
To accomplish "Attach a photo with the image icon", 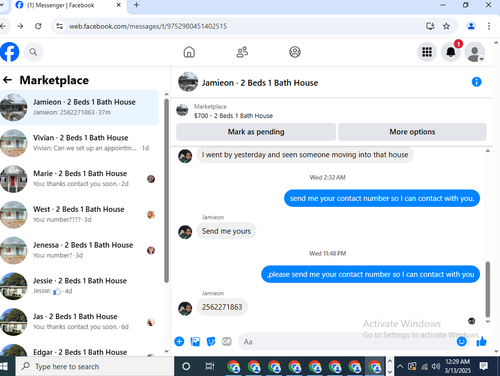I will (195, 342).
